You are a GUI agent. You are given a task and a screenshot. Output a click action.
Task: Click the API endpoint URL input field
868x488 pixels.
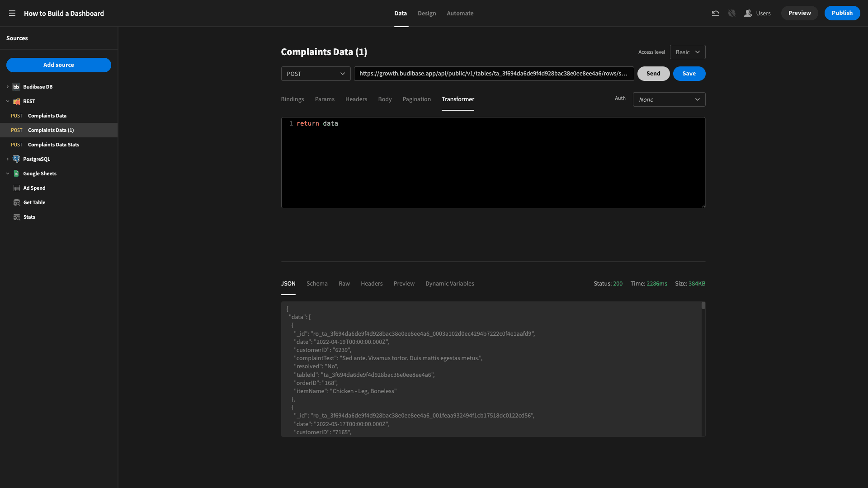[494, 73]
